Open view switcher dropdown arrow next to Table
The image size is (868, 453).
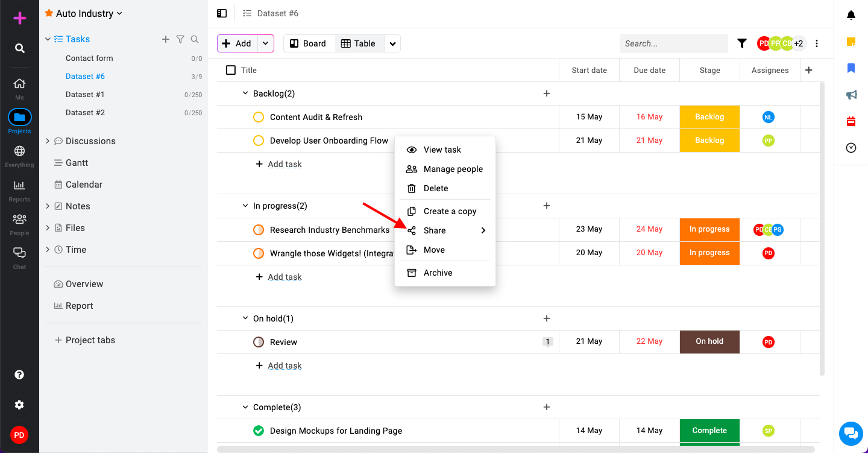click(x=392, y=43)
